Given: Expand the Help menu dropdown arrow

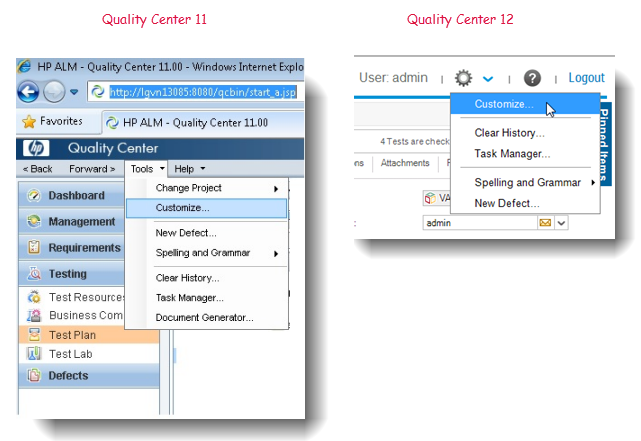Looking at the screenshot, I should point(203,168).
